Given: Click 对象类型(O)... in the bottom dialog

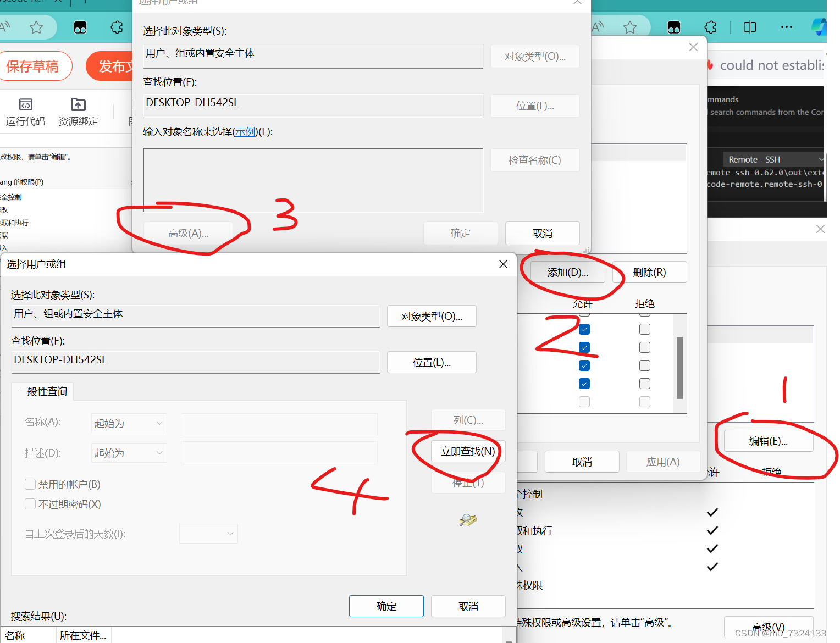Looking at the screenshot, I should pos(432,316).
